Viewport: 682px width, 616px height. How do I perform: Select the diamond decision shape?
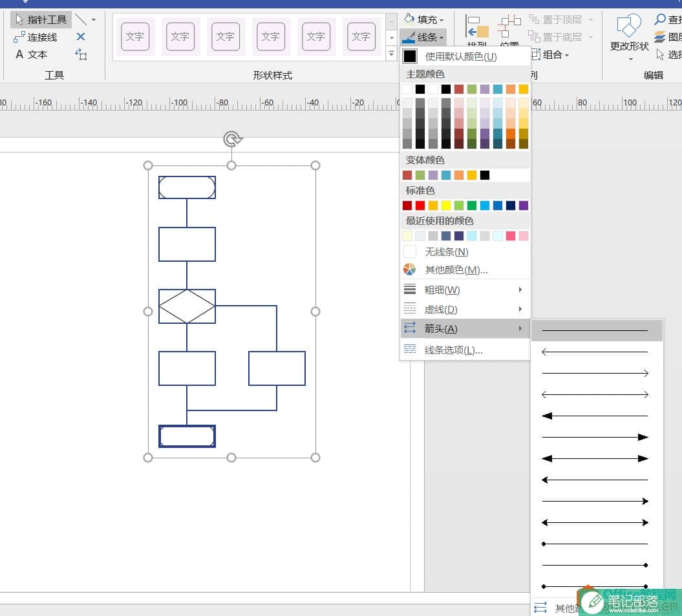(187, 306)
